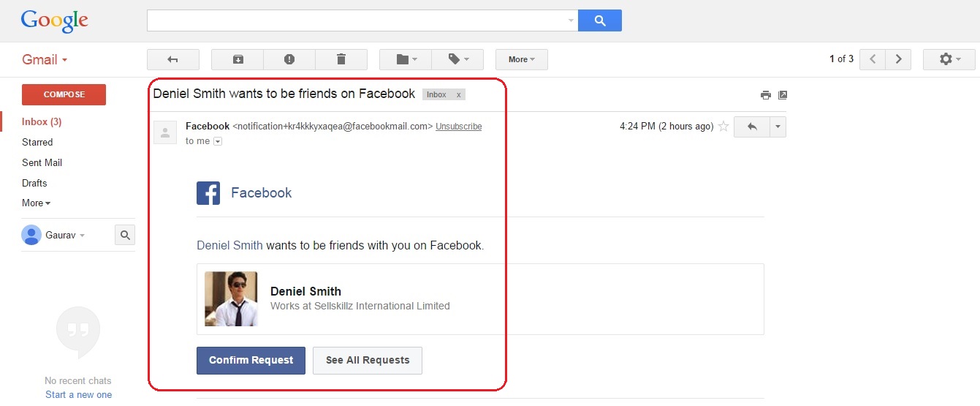Click the reply arrow button

[x=752, y=127]
